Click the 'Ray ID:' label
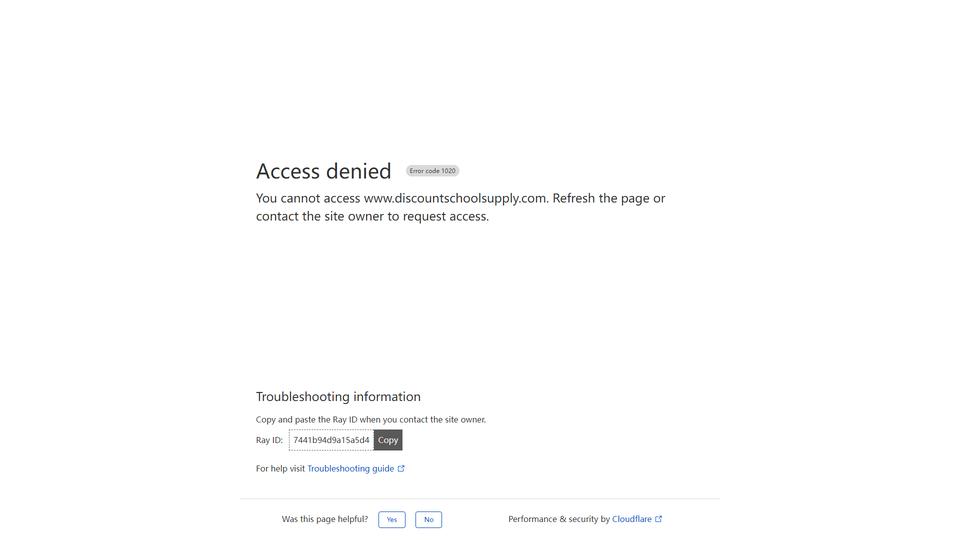This screenshot has width=960, height=540. (269, 440)
